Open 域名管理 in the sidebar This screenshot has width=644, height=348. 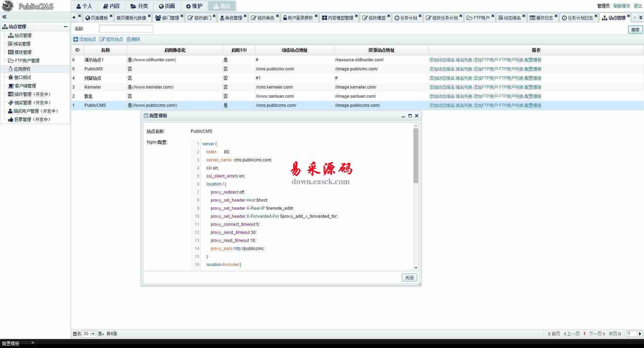point(22,44)
